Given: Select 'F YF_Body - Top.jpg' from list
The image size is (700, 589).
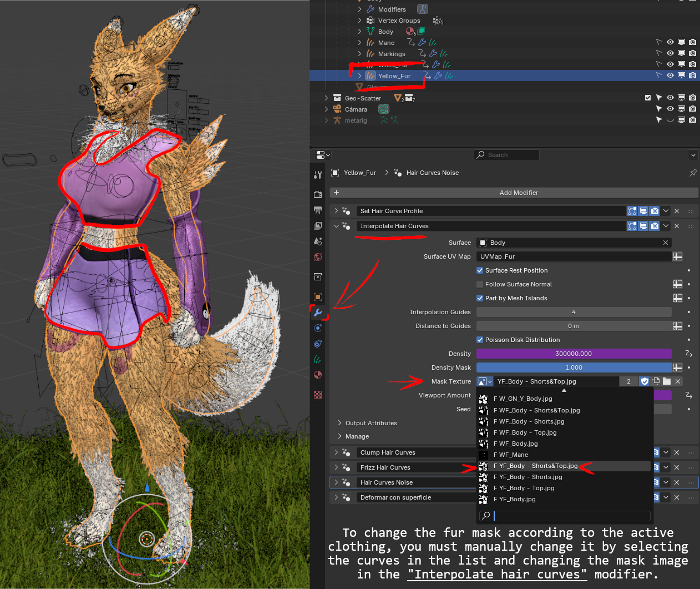Looking at the screenshot, I should [565, 488].
